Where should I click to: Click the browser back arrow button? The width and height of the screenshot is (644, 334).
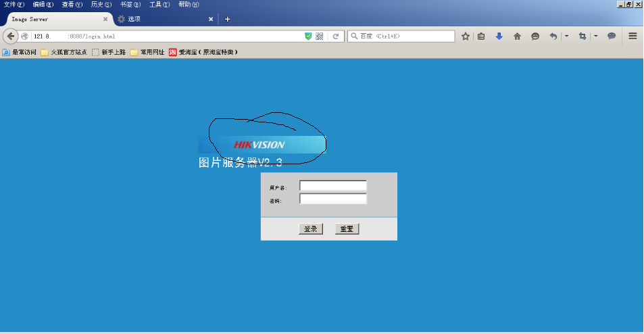point(11,37)
